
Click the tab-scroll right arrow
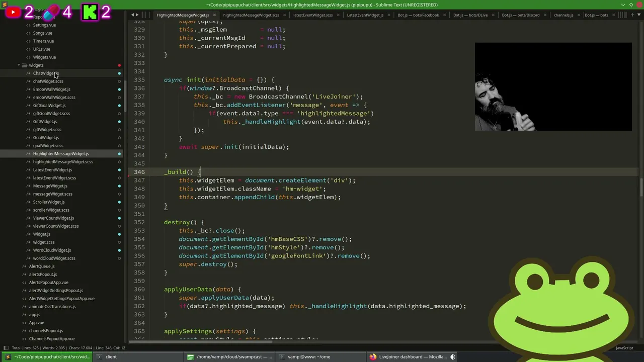click(137, 15)
